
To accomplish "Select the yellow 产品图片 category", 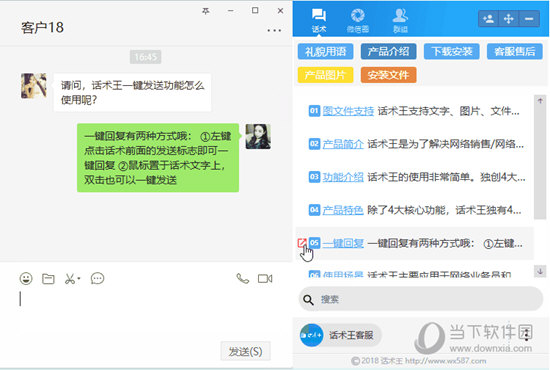I will (x=326, y=75).
